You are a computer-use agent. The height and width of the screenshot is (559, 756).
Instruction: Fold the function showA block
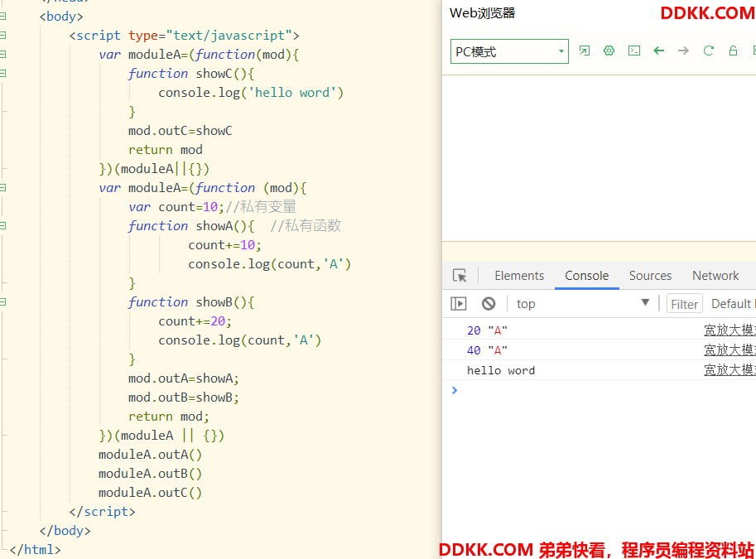2,226
